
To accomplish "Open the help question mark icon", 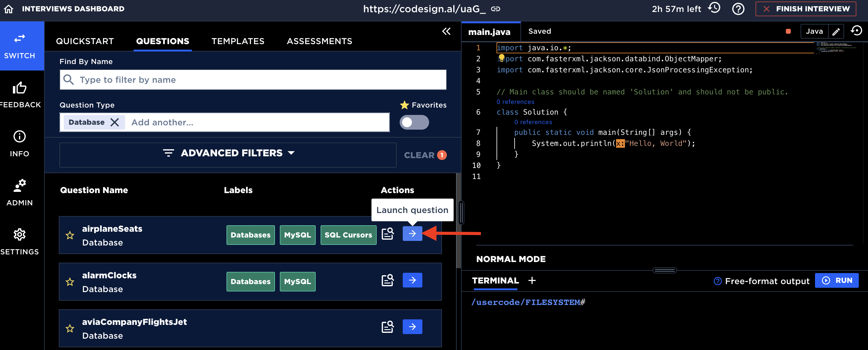I will click(x=738, y=9).
